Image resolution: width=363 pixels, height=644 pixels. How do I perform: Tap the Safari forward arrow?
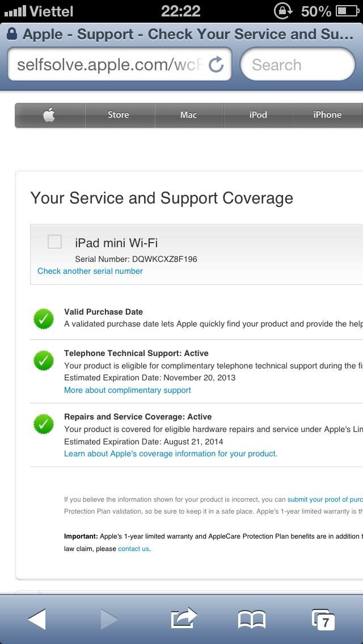[x=109, y=619]
